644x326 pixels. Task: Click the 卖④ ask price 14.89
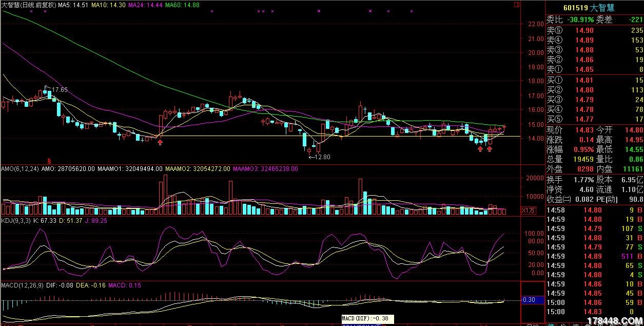[x=584, y=40]
